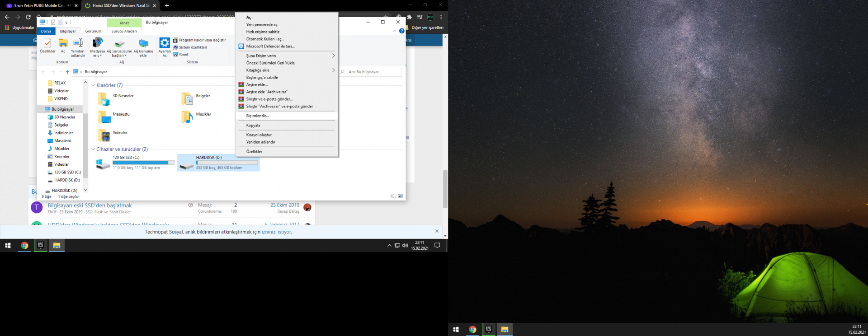
Task: Click Chrome icon in left taskbar
Action: tap(24, 246)
